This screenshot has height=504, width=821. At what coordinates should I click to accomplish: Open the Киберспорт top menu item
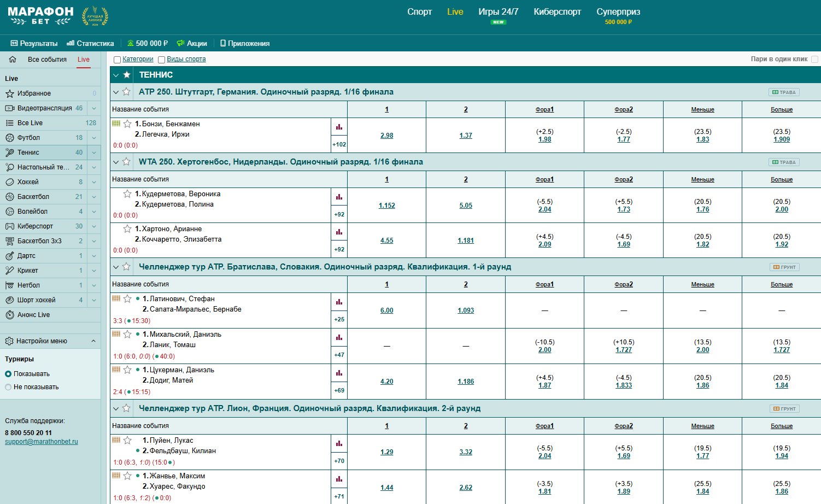(x=557, y=12)
